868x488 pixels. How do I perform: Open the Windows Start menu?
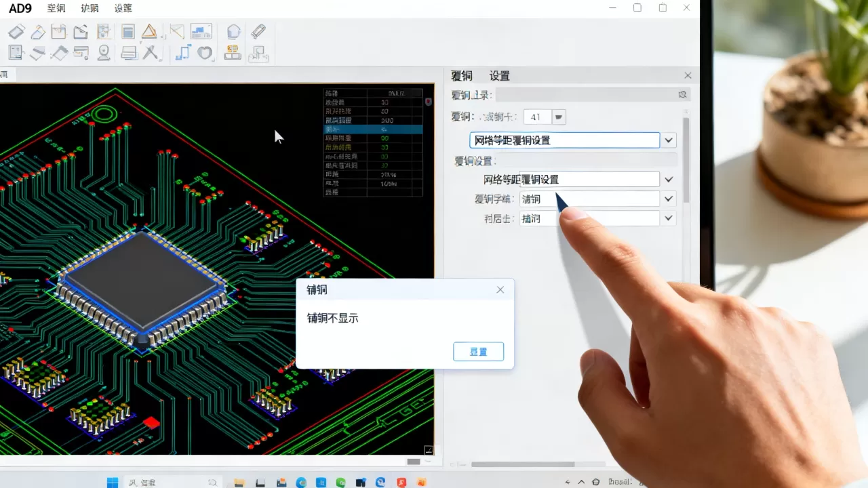[113, 482]
